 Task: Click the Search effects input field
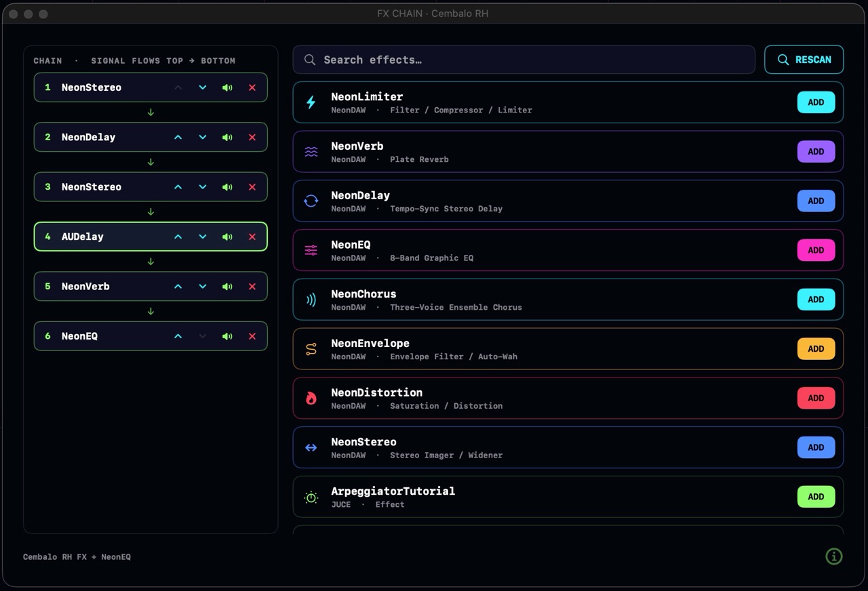(524, 60)
